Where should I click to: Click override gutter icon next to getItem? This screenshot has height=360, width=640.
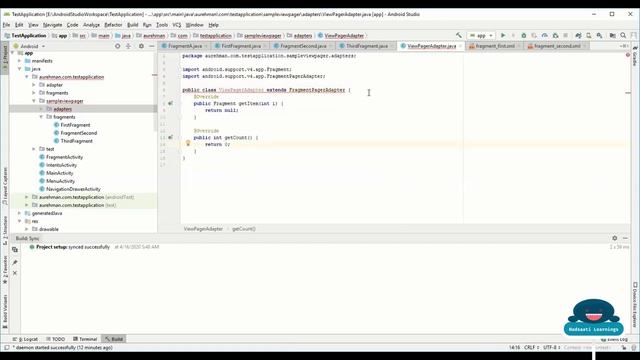(x=170, y=103)
